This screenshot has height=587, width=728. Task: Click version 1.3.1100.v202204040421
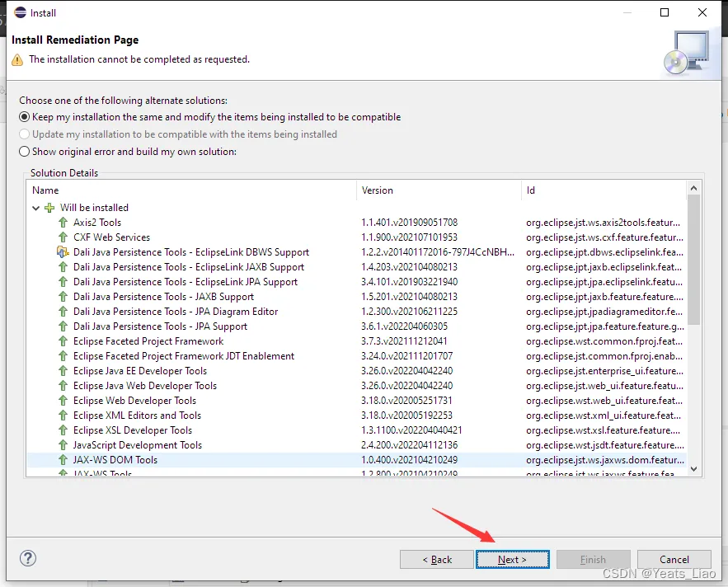(412, 430)
